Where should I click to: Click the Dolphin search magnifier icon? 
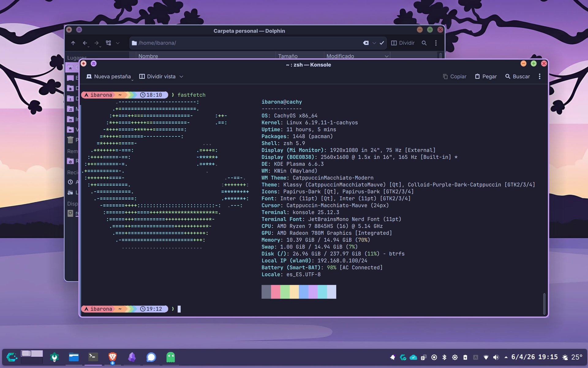coord(424,43)
